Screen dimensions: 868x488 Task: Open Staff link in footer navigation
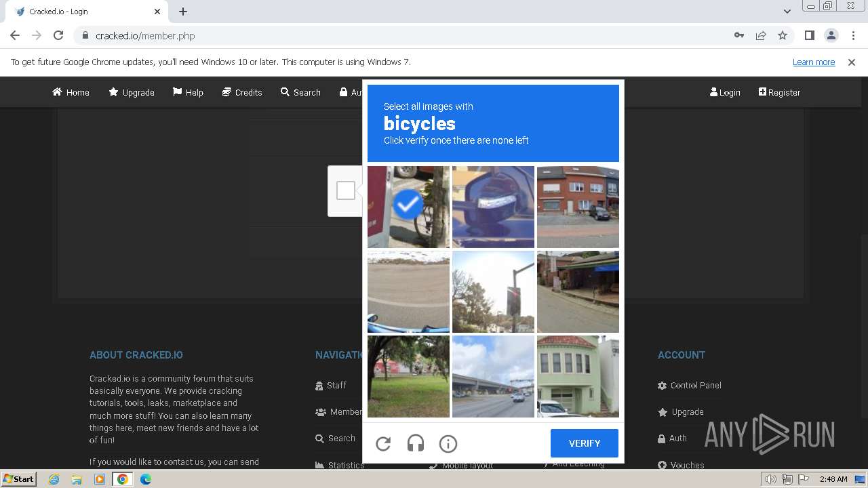coord(331,385)
